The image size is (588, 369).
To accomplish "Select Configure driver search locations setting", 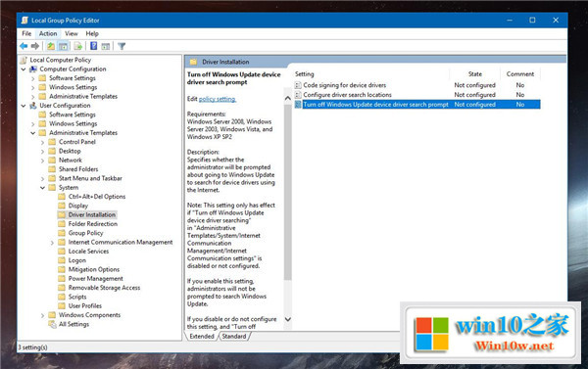I will pos(347,95).
